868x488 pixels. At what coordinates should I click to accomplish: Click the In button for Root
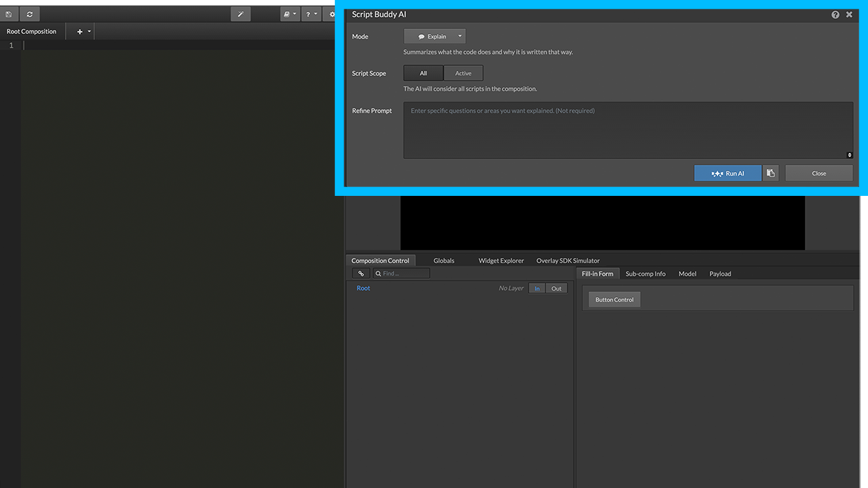coord(537,289)
